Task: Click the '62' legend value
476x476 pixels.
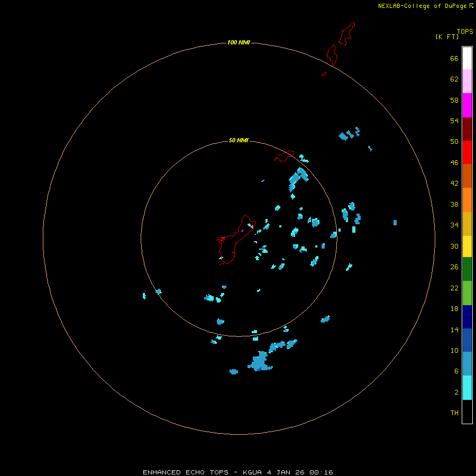Action: point(454,79)
